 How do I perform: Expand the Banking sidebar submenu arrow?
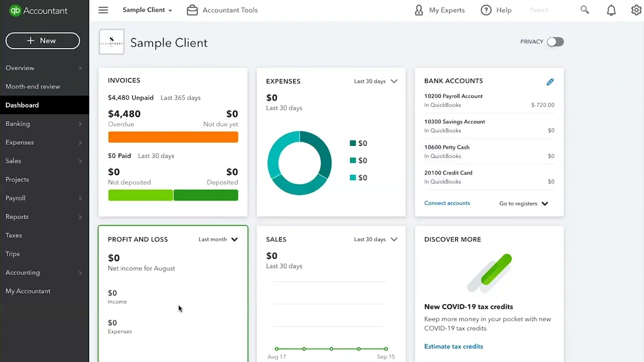coord(80,124)
